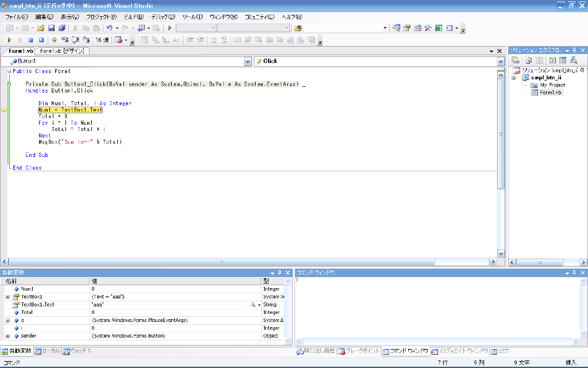Open the Click method dropdown
Screen dimensions: 588x368
click(501, 62)
